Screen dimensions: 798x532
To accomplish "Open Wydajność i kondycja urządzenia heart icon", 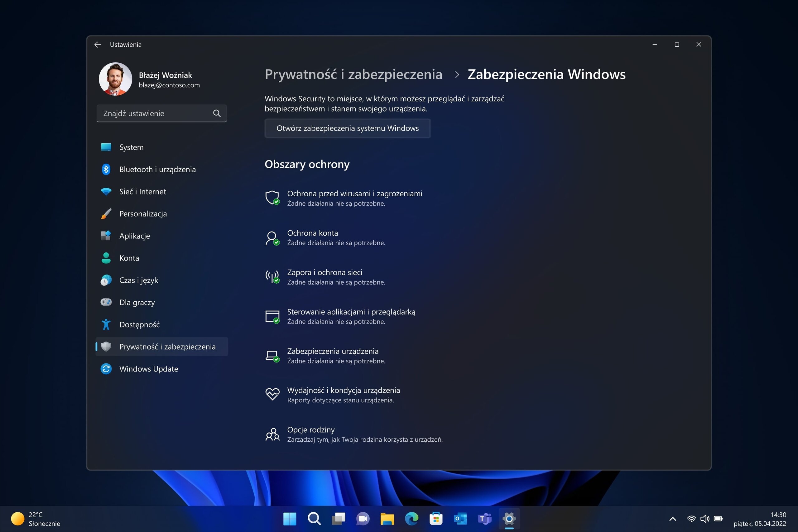I will pyautogui.click(x=272, y=394).
